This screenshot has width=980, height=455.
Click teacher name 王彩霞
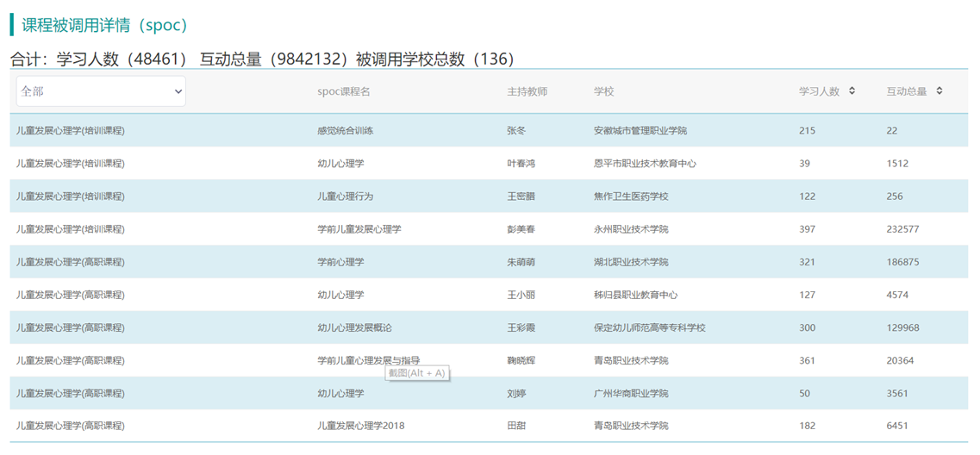pyautogui.click(x=521, y=327)
